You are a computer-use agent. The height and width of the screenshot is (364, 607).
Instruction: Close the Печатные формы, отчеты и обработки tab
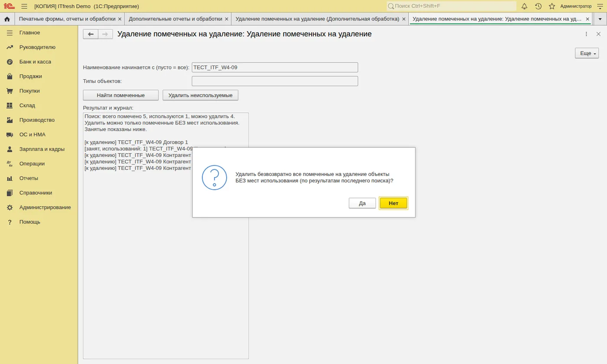click(120, 19)
